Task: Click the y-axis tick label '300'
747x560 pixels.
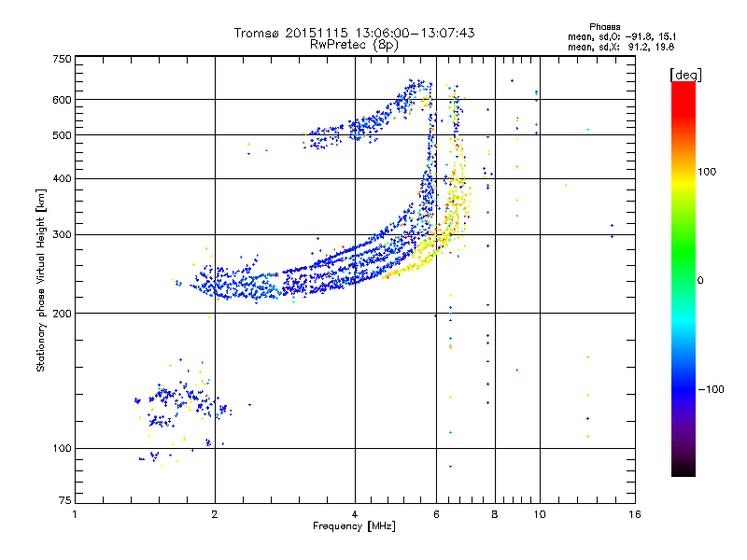Action: (x=62, y=234)
